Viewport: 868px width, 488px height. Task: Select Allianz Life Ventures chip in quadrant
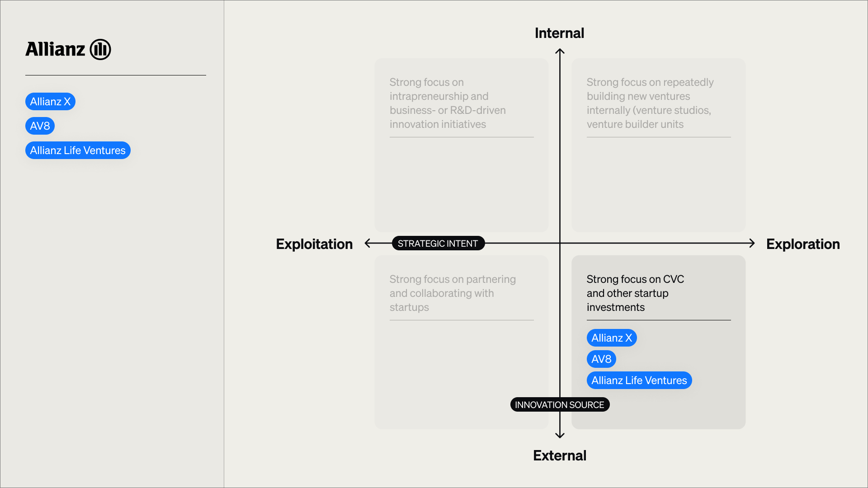639,380
